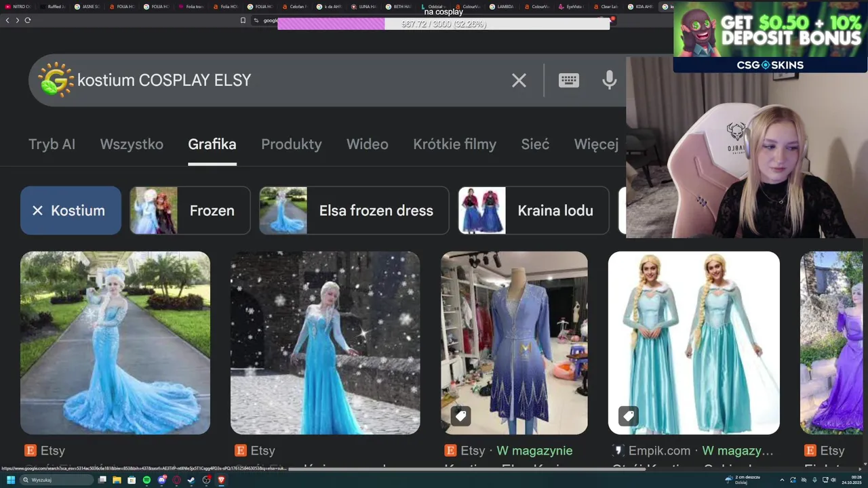Click the tray microphone icon
The image size is (868, 488).
pos(814,480)
